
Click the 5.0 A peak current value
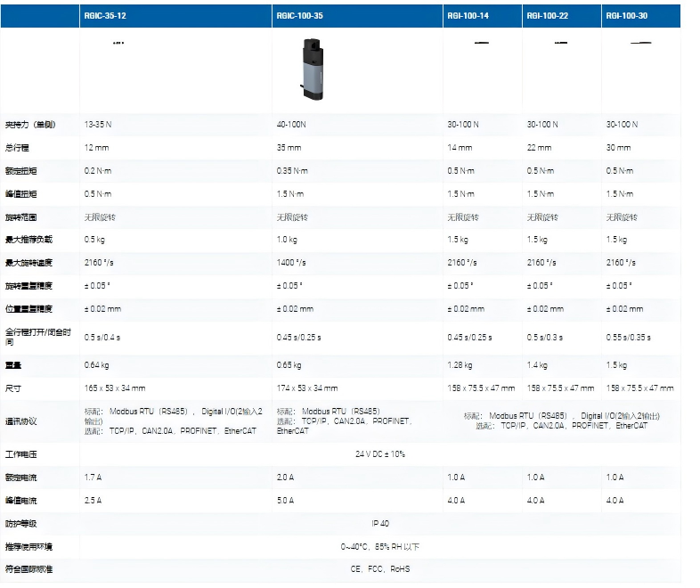(x=285, y=501)
